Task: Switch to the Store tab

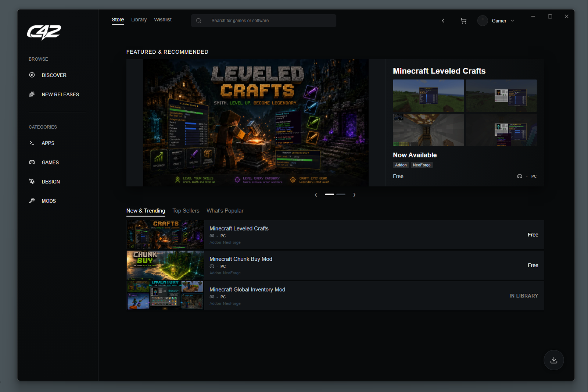Action: click(x=118, y=20)
